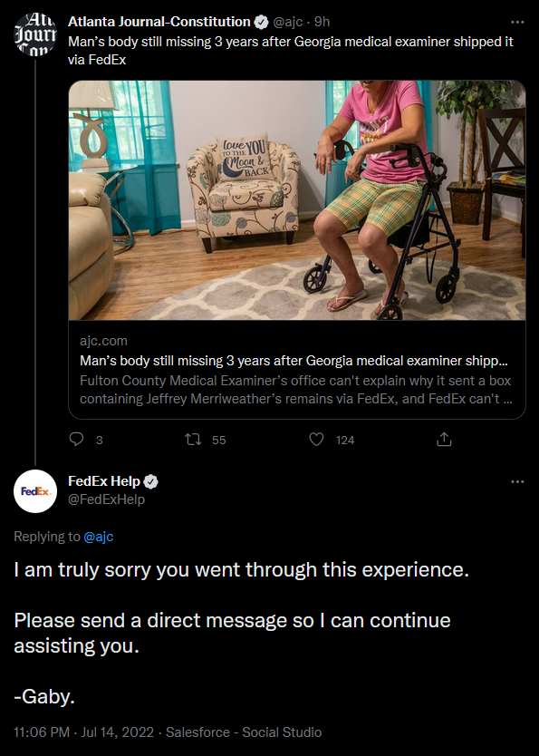Open the FedEx Help profile avatar

pos(34,490)
